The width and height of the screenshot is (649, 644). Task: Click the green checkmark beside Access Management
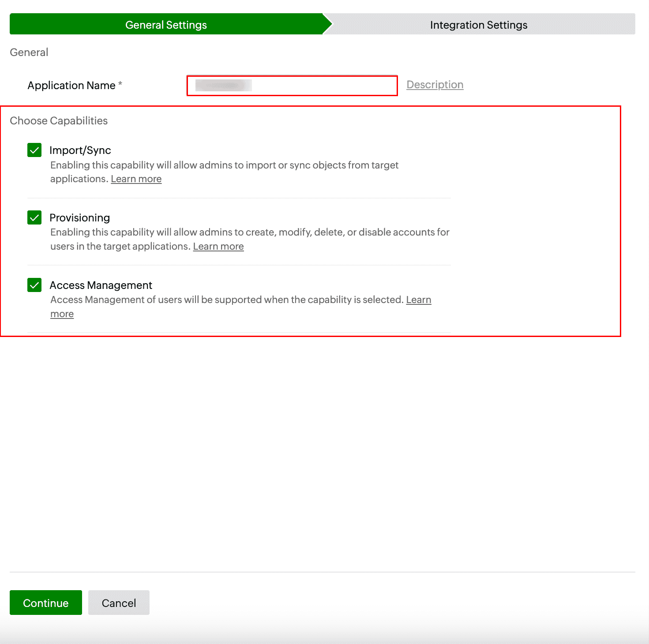34,285
